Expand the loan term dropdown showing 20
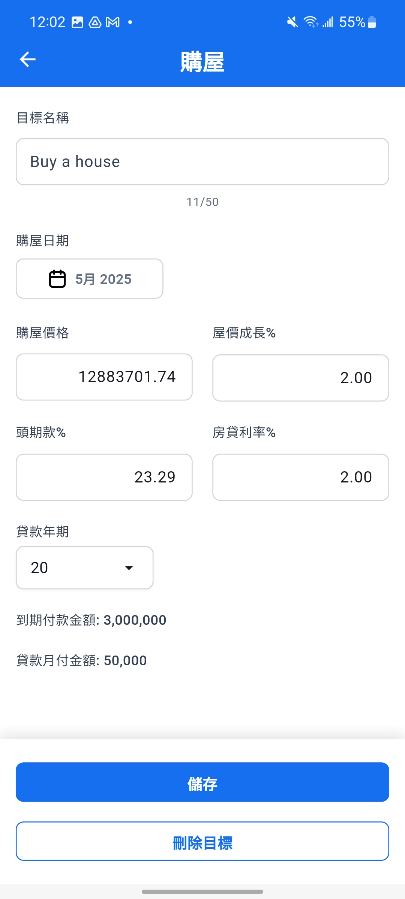405x899 pixels. coord(85,568)
